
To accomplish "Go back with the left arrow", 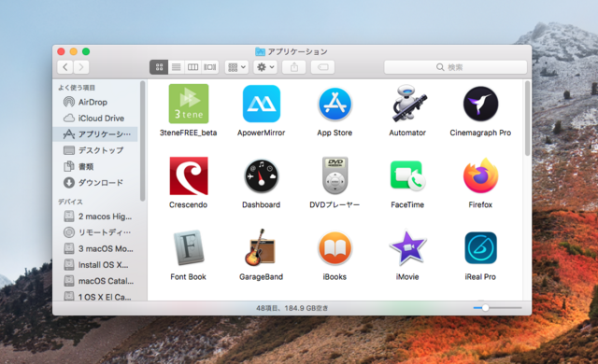I will point(65,67).
